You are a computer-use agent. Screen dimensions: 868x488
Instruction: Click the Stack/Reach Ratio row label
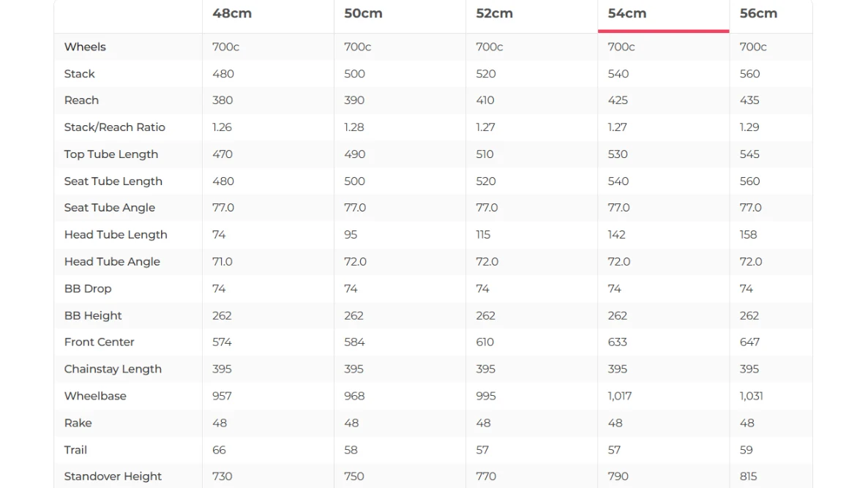(115, 127)
